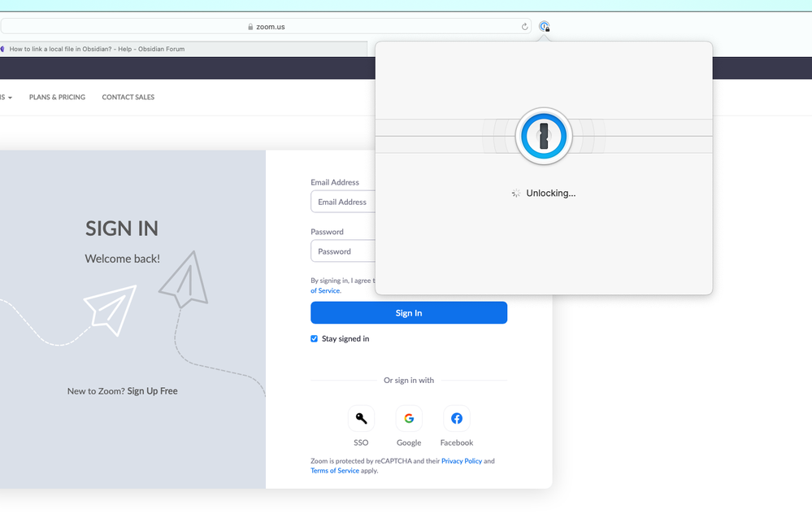This screenshot has width=812, height=514.
Task: Sign in with the SSO key icon
Action: pyautogui.click(x=361, y=419)
